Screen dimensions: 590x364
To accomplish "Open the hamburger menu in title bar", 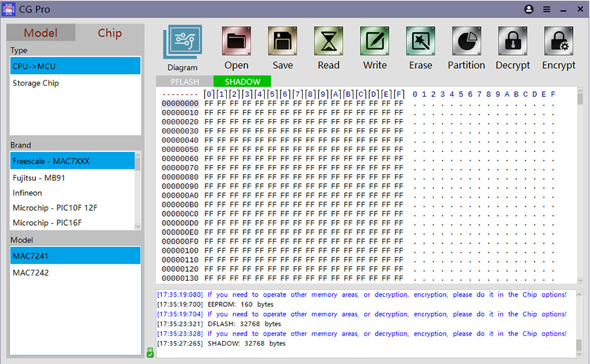I will 547,10.
